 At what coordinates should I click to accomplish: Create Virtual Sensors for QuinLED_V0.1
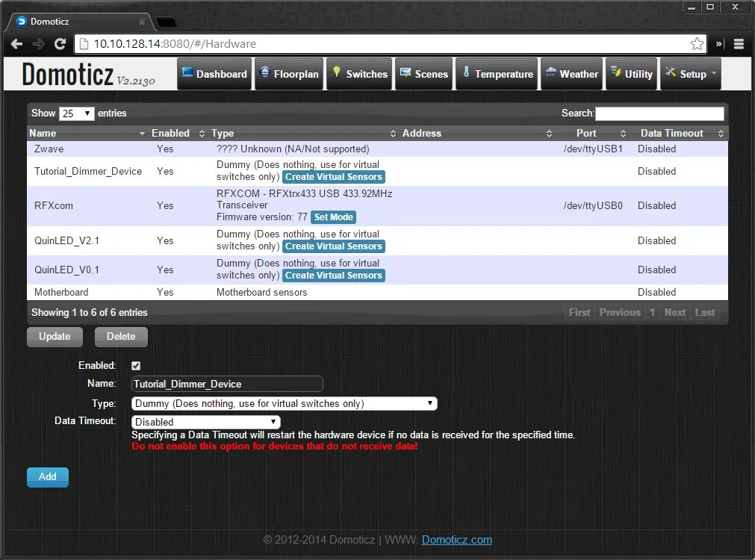coord(333,276)
